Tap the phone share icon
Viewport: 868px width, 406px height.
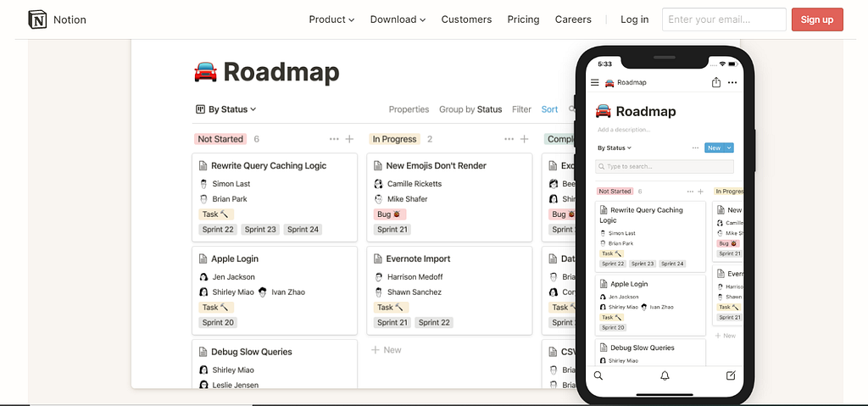click(715, 82)
